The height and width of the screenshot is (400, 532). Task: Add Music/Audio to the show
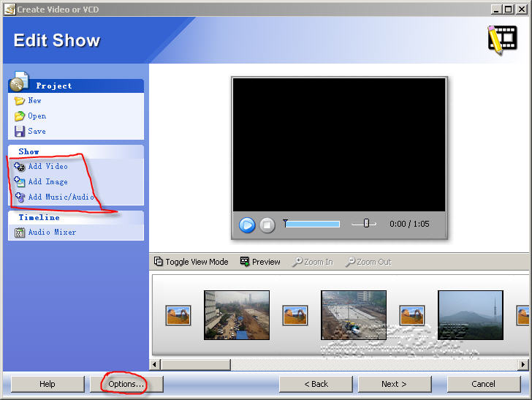pyautogui.click(x=60, y=197)
